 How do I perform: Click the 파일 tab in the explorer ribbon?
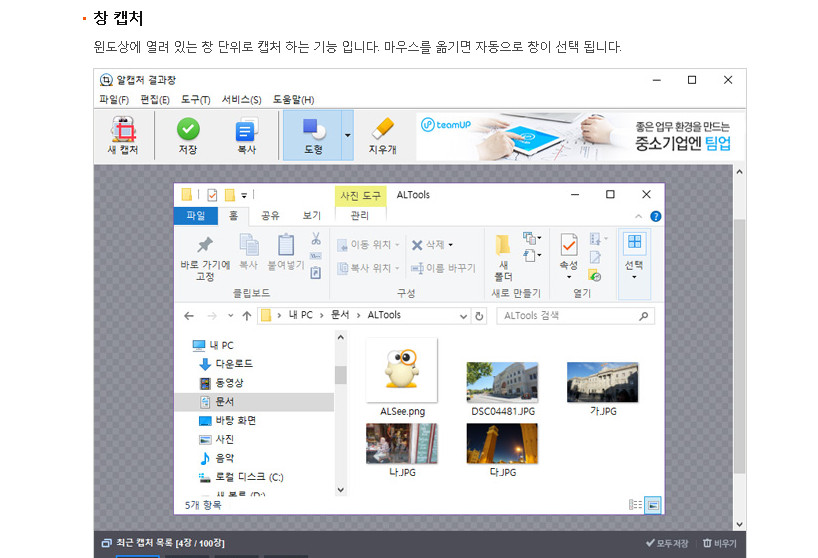196,215
